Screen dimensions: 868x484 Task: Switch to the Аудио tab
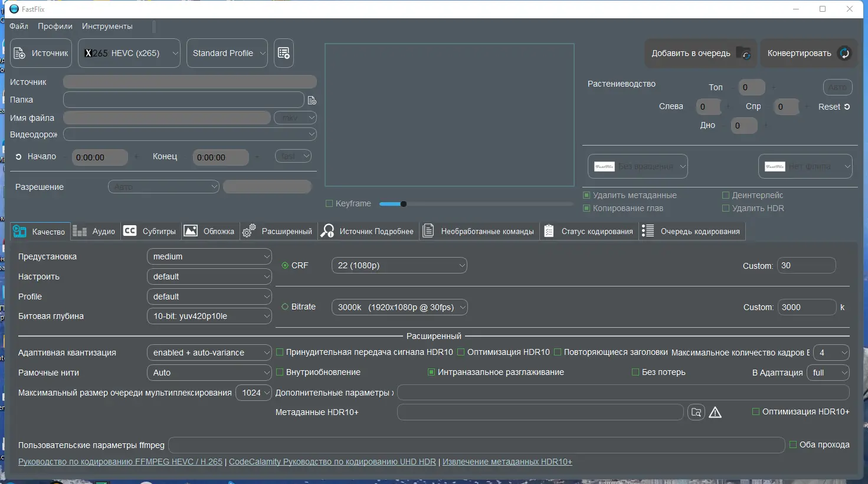pos(94,231)
